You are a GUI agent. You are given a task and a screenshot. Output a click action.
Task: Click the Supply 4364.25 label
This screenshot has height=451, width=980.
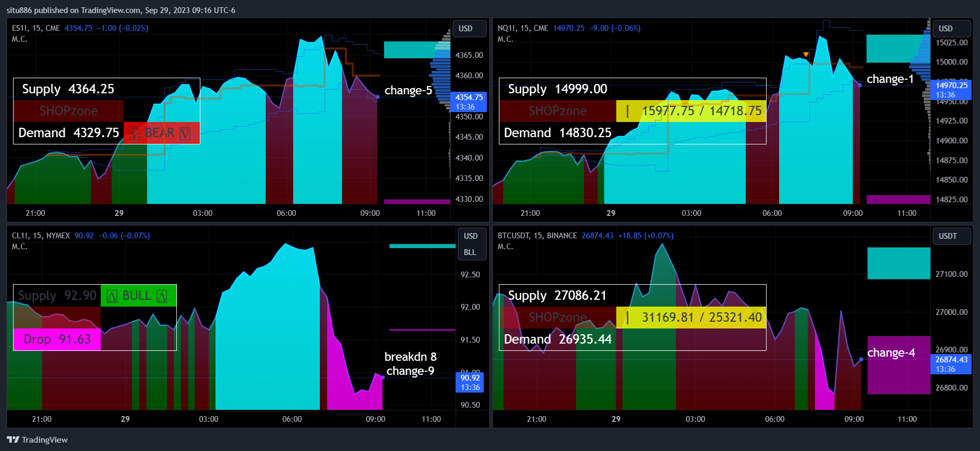click(68, 89)
